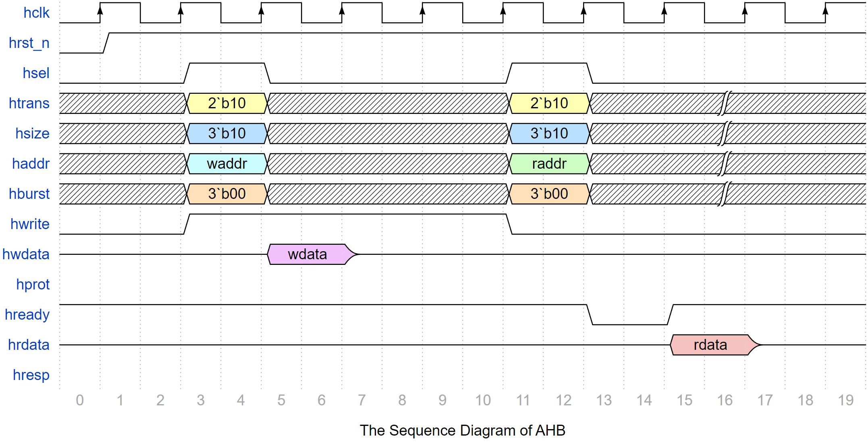Viewport: 868px width, 442px height.
Task: Click the hresp signal label
Action: click(x=31, y=375)
